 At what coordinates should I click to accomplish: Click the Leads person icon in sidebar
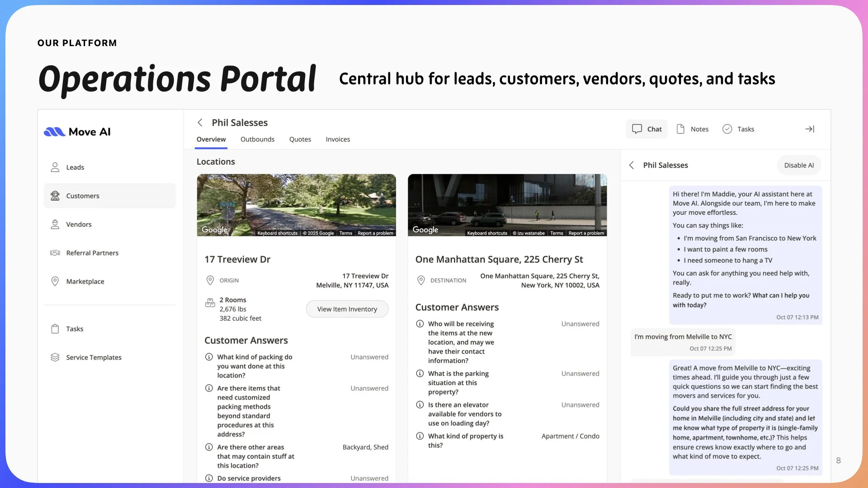coord(55,167)
